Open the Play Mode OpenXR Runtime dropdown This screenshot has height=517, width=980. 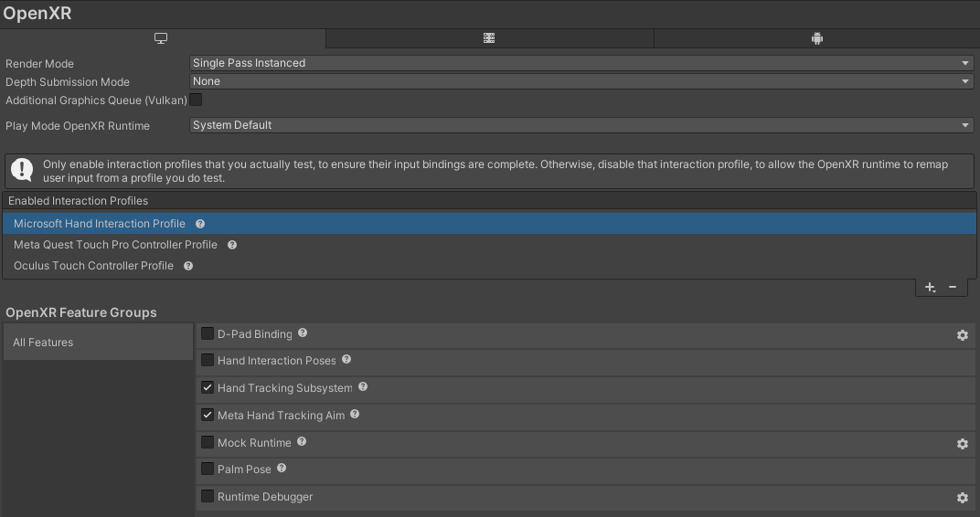click(x=581, y=125)
